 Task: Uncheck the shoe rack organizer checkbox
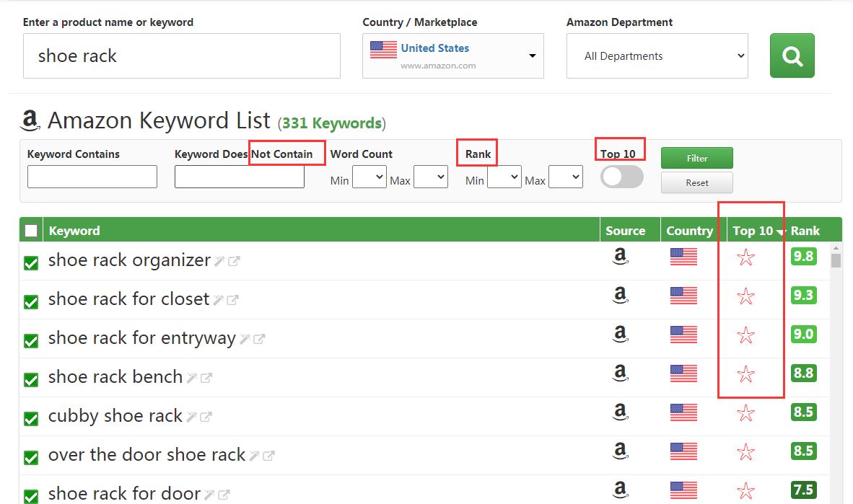tap(31, 263)
